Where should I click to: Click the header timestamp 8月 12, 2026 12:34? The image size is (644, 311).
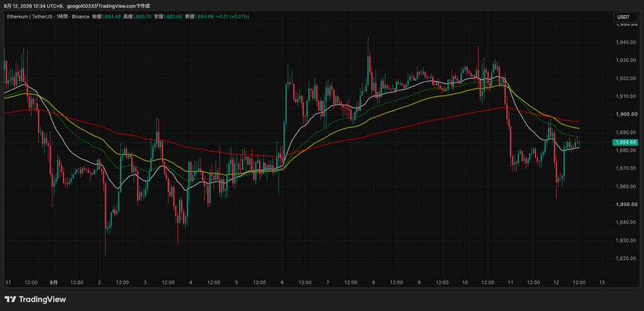click(x=24, y=6)
